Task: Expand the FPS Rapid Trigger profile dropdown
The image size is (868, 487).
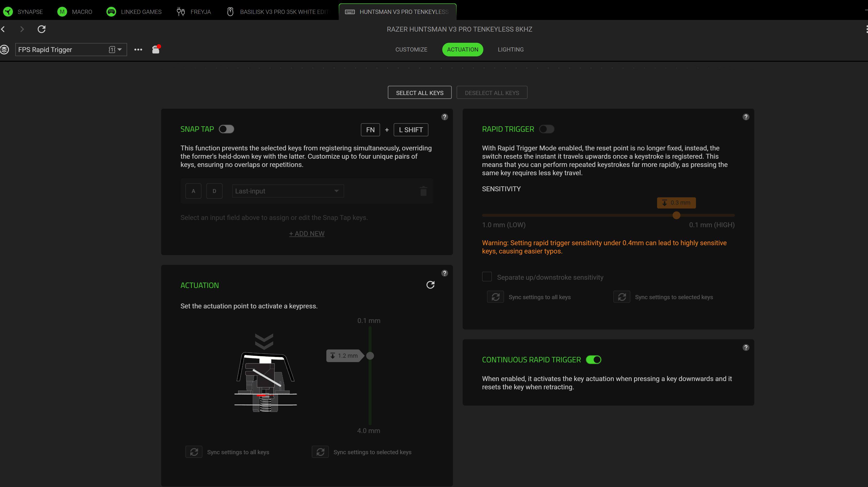Action: pos(119,50)
